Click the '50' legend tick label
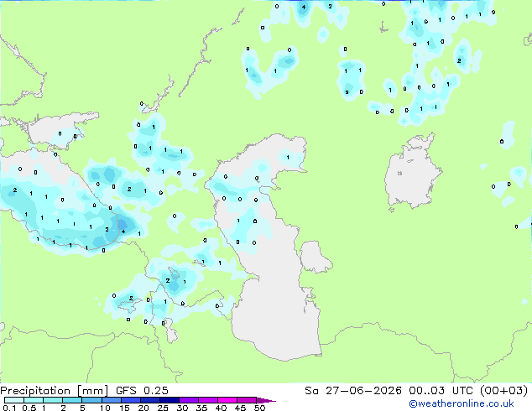Viewport: 532px width, 411px height. click(x=259, y=408)
